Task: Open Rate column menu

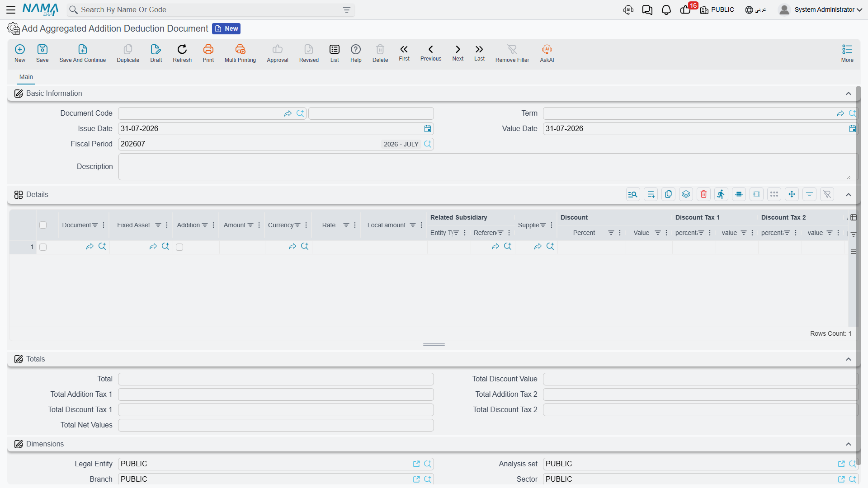Action: 355,225
